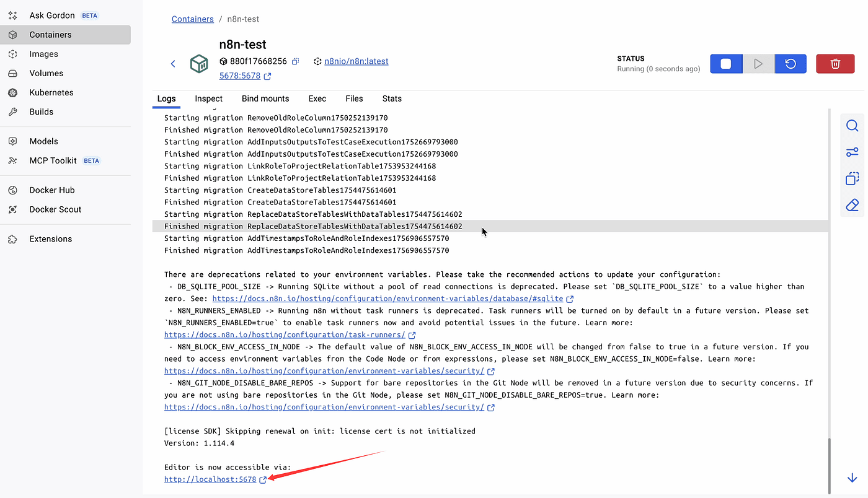Copy the container ID 880f17668256

tap(296, 61)
